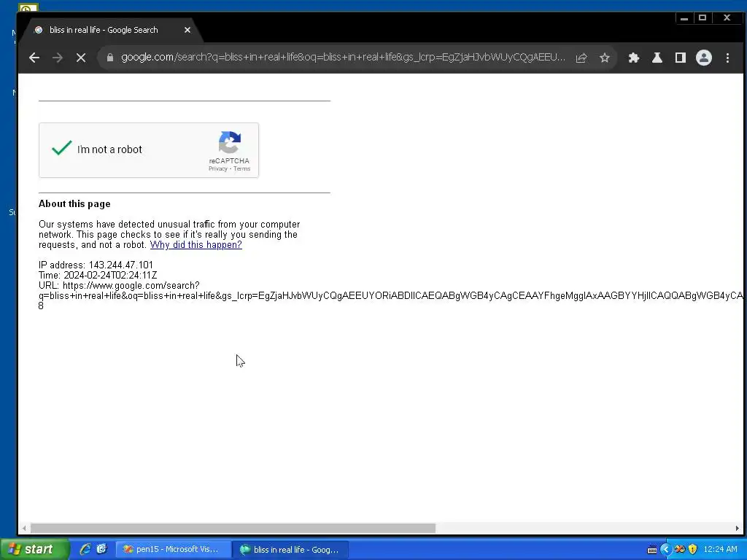Viewport: 747px width, 560px height.
Task: Click the keyboard tray icon
Action: click(652, 550)
